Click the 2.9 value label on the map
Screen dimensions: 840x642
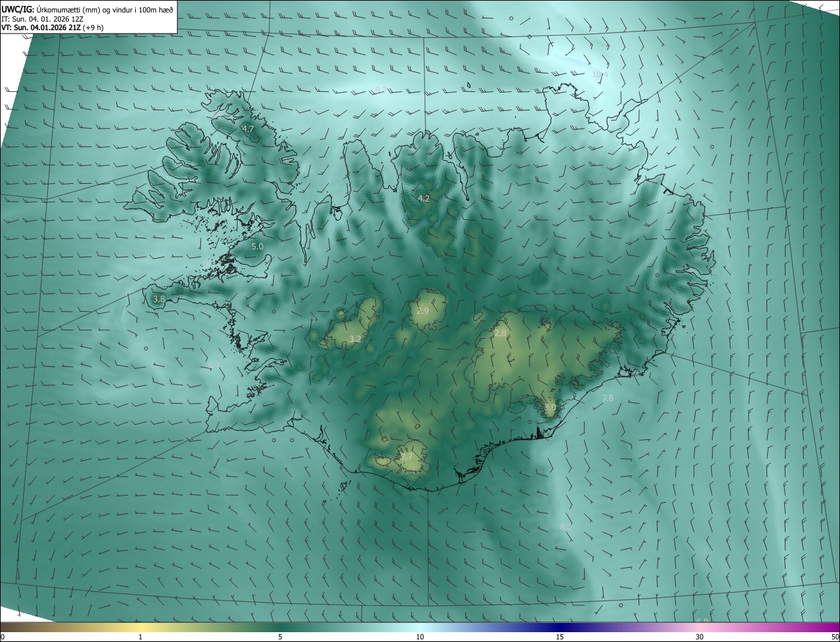423,310
